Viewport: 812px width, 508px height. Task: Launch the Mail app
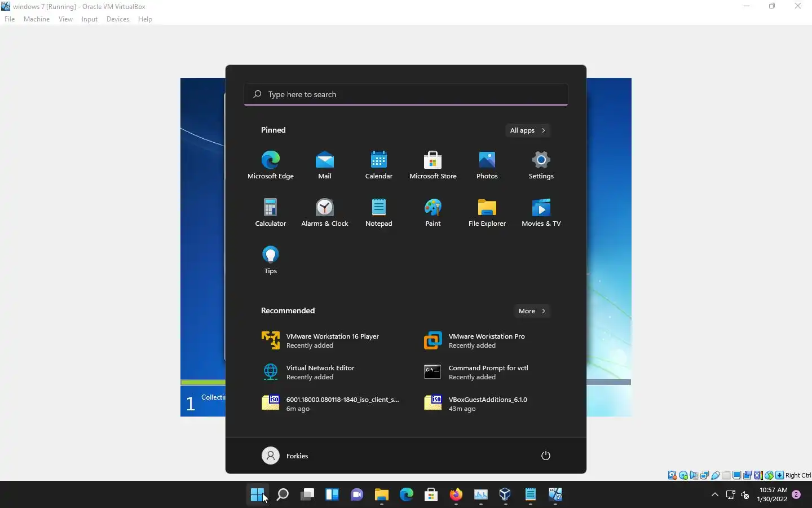(x=325, y=165)
